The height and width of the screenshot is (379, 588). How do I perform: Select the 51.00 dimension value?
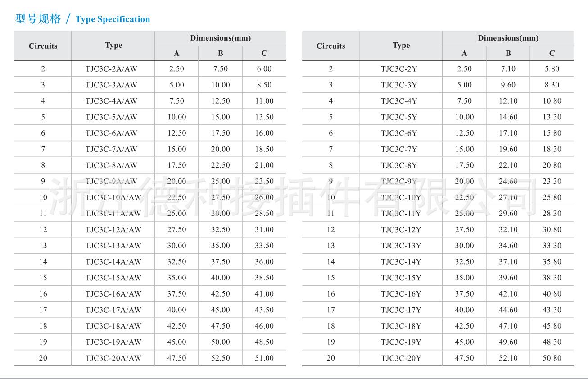pyautogui.click(x=264, y=358)
